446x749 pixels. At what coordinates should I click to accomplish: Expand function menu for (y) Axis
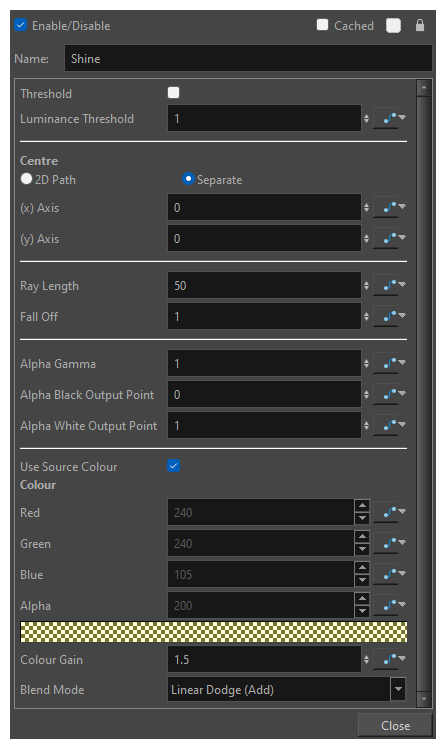tap(402, 238)
